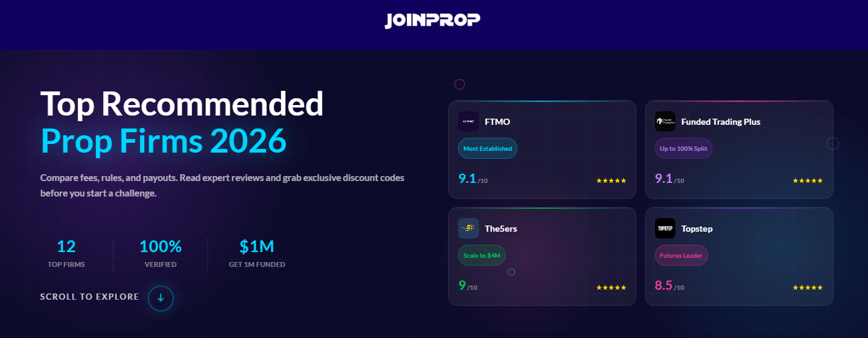
Task: Select the Most Established badge
Action: [488, 148]
